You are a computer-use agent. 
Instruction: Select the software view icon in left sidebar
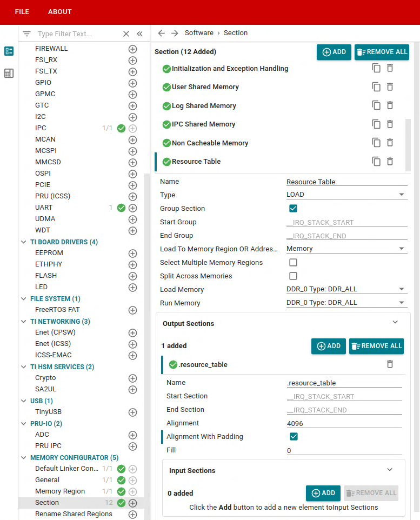coord(8,51)
